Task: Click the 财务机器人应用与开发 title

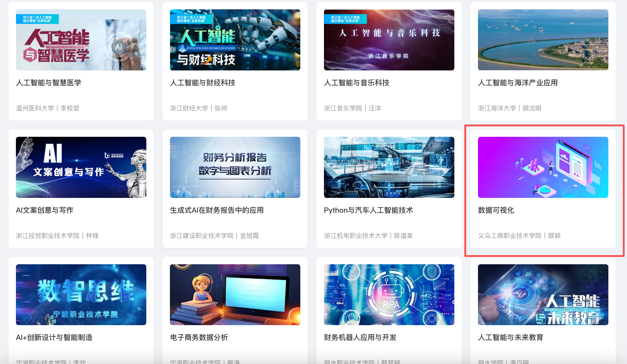Action: 360,337
